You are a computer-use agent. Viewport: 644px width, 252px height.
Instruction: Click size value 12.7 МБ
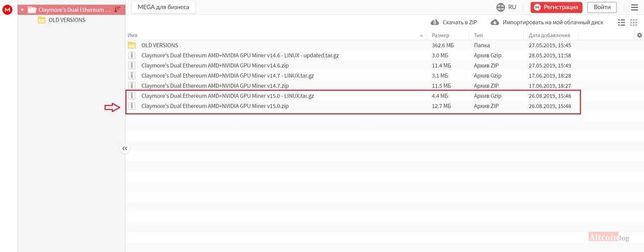pyautogui.click(x=441, y=106)
